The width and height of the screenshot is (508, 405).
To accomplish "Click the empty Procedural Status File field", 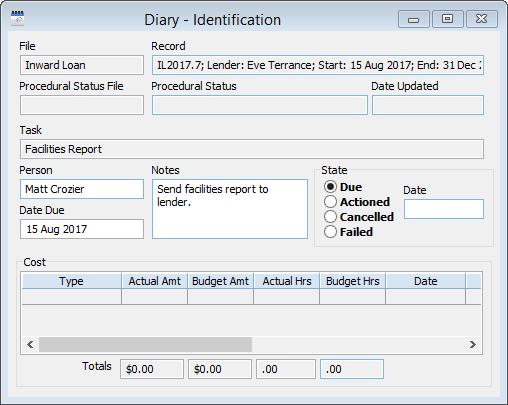I will 82,105.
